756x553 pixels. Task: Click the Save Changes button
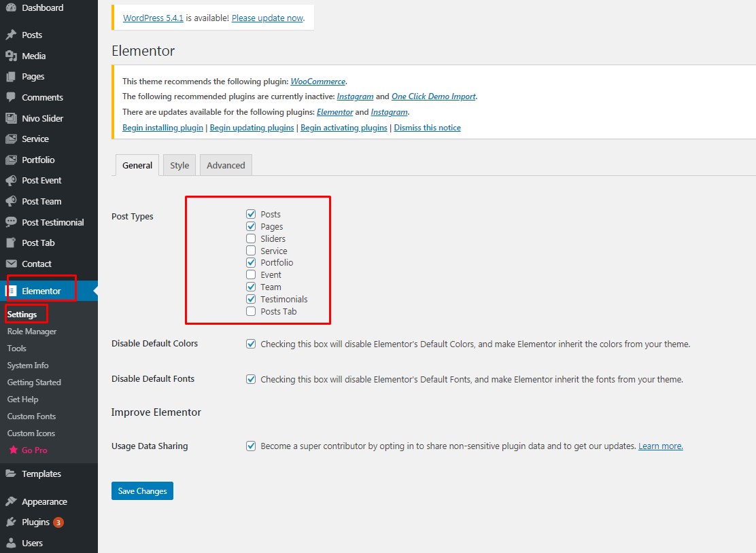(142, 491)
